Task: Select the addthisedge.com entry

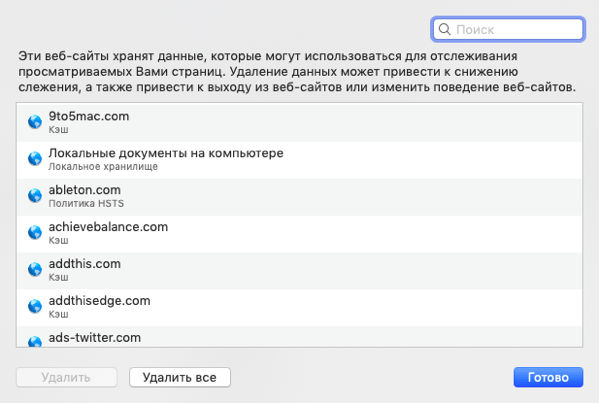Action: [x=300, y=308]
